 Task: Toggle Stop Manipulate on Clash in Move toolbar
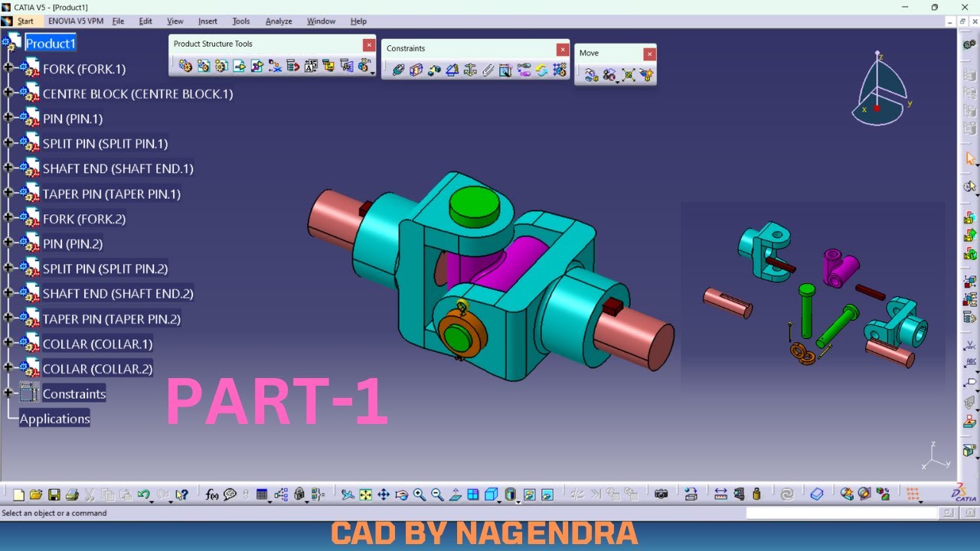[647, 75]
